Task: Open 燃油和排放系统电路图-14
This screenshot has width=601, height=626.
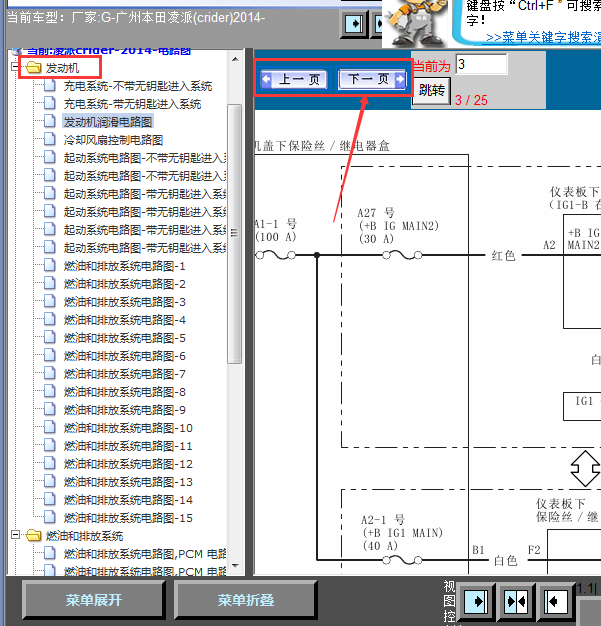Action: pos(128,500)
